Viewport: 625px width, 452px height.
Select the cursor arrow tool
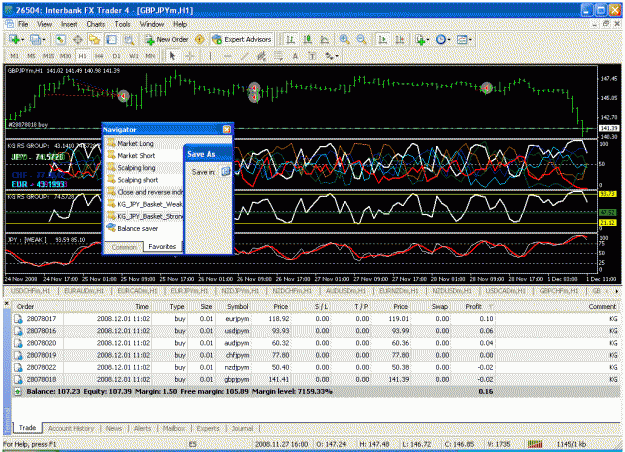(172, 56)
